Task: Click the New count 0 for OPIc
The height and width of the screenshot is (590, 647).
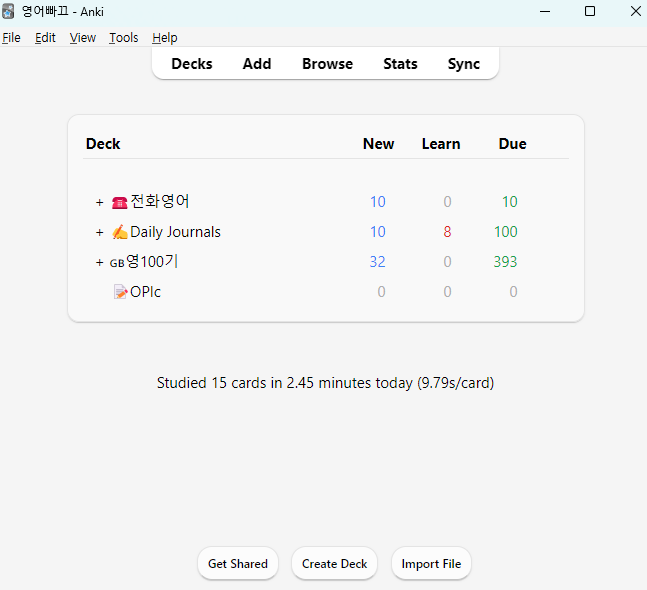Action: coord(381,292)
